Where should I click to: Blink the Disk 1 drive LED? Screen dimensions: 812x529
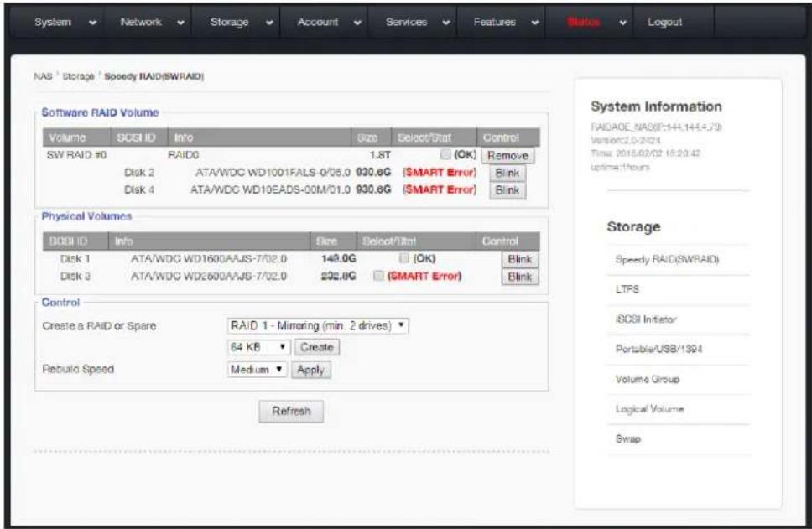click(520, 259)
